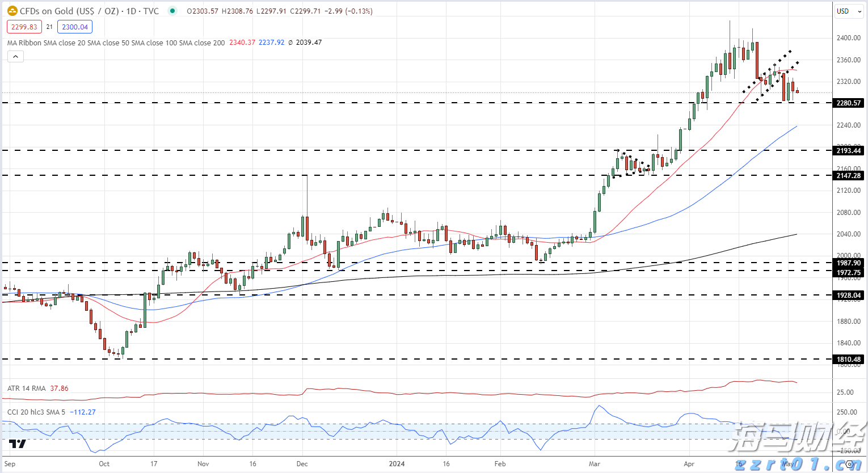
Task: Select the MA Ribbon indicator legend
Action: [116, 43]
